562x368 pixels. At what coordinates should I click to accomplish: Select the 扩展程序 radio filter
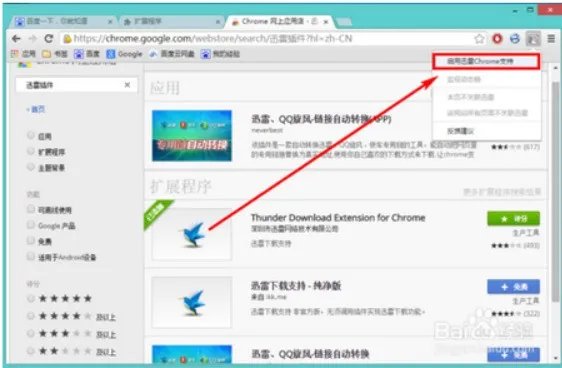[x=31, y=151]
